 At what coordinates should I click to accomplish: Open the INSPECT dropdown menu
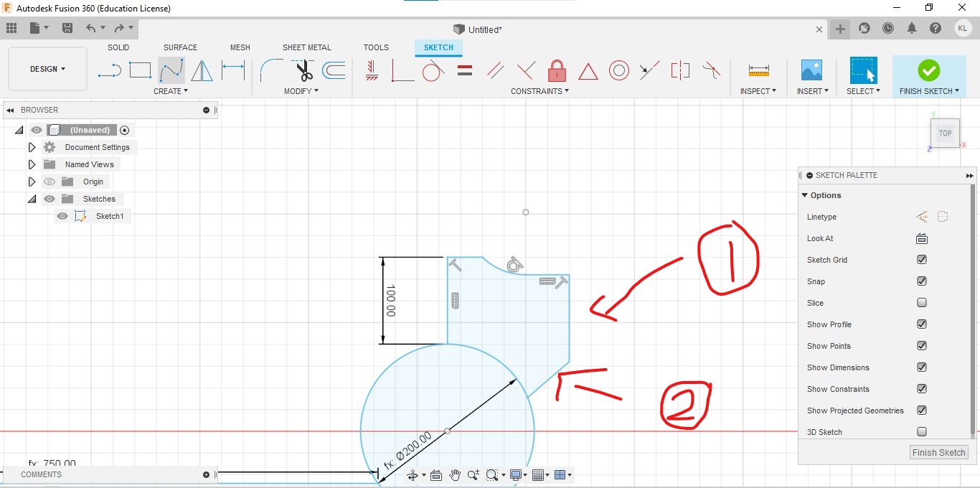tap(758, 91)
